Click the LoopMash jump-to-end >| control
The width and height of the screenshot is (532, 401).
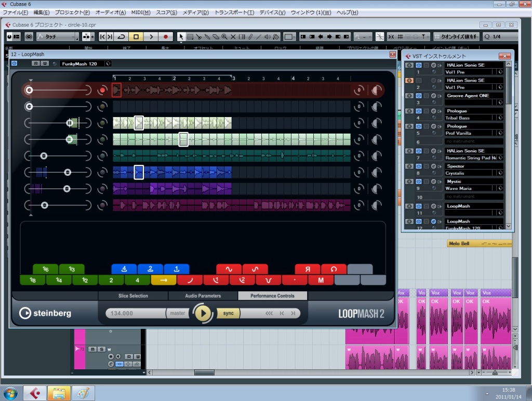(293, 313)
